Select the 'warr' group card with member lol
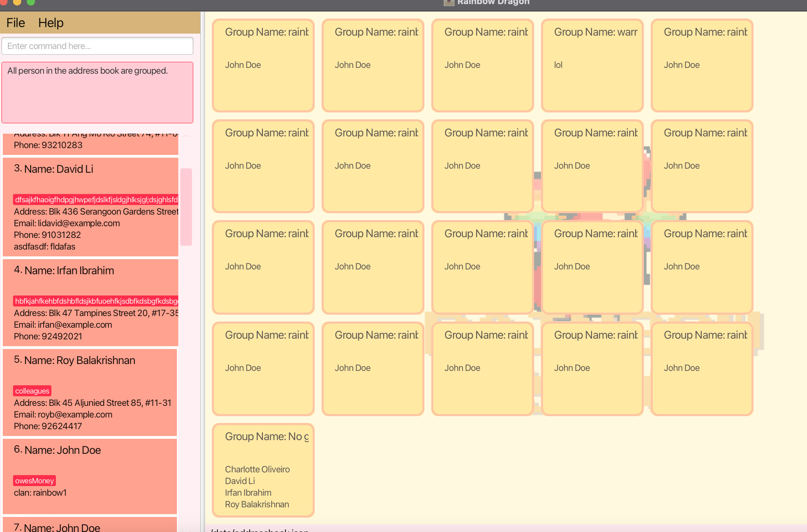 click(592, 65)
